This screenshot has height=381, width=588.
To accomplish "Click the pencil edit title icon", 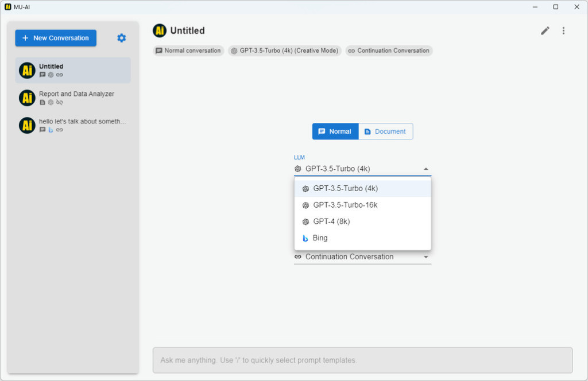I will click(x=545, y=31).
